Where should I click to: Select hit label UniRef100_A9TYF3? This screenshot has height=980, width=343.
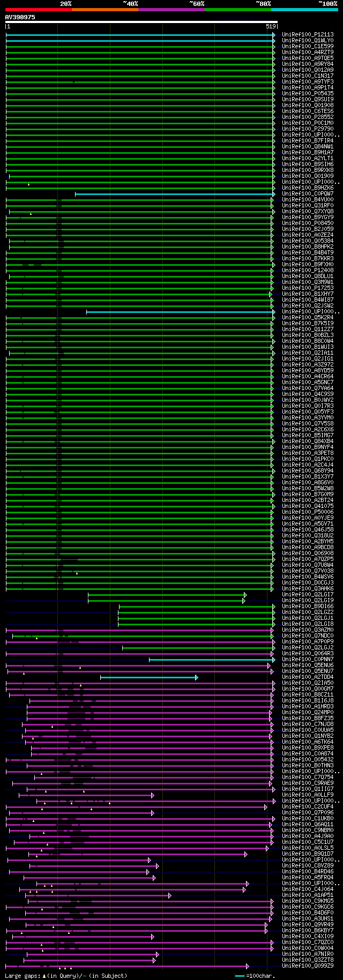point(308,82)
